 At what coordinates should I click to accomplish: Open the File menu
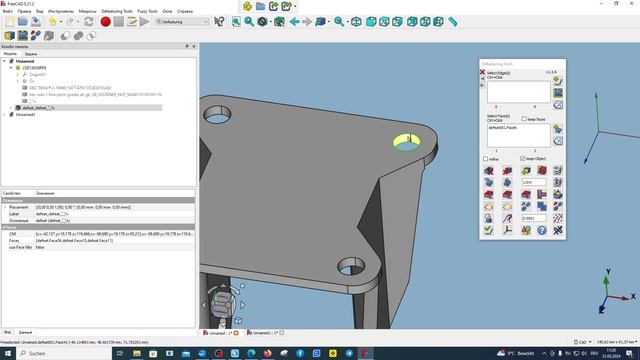point(7,11)
